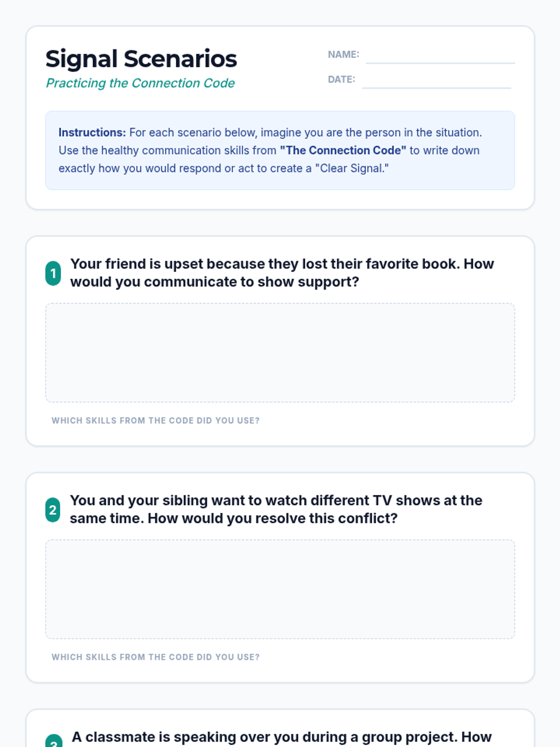This screenshot has height=747, width=560.
Task: Click the Practicing the Connection Code subtitle
Action: [x=140, y=83]
